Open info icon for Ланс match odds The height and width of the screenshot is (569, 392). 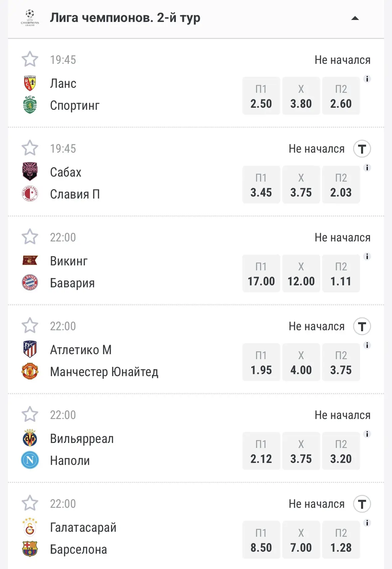[367, 79]
